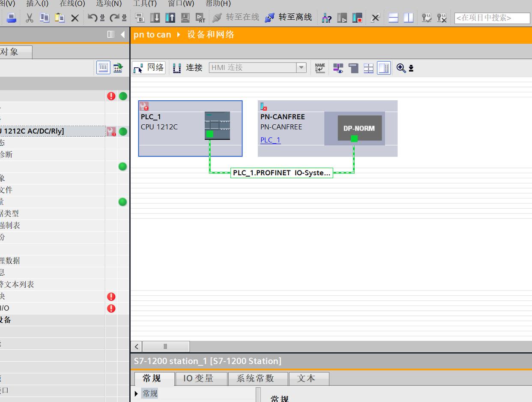Click the Cut scissors icon
532x402 pixels.
[30, 18]
